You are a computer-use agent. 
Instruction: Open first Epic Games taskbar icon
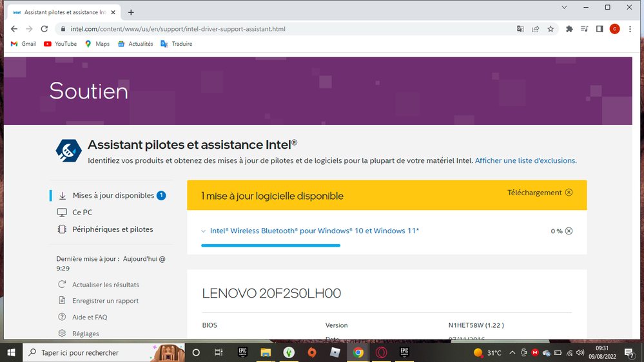(x=242, y=352)
